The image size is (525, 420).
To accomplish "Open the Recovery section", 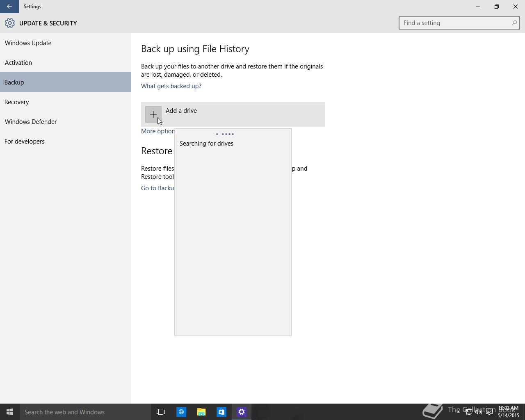I will [66, 102].
